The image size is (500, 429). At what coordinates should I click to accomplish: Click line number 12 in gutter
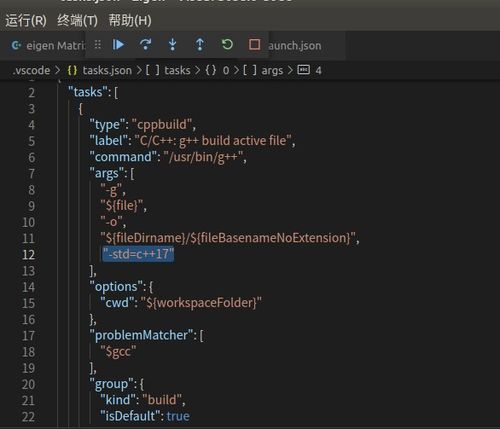[28, 255]
